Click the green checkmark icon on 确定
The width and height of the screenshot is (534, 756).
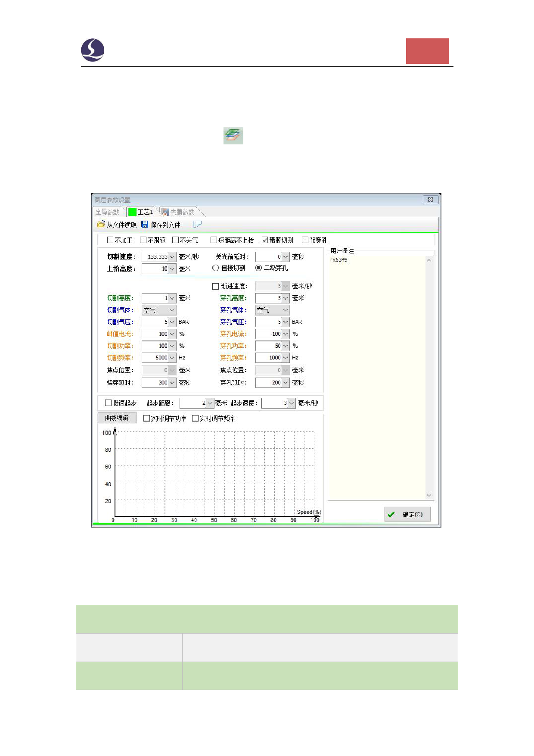pyautogui.click(x=391, y=514)
